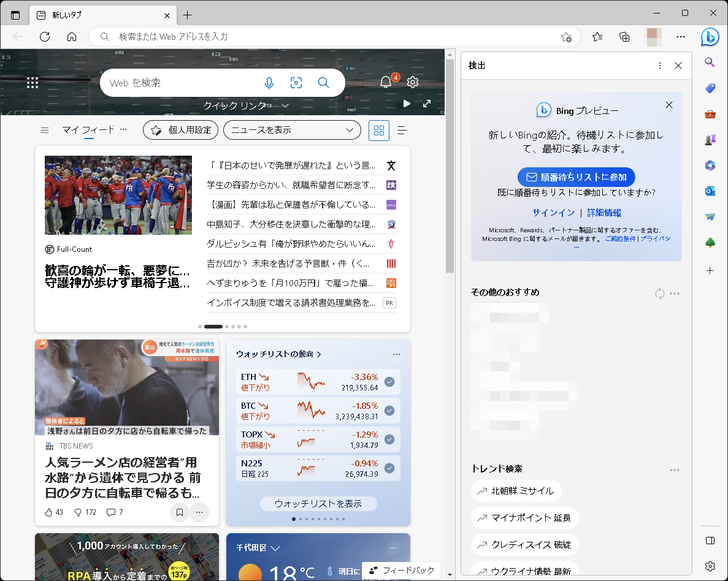Toggle the BTC watchlist checkmark

click(x=389, y=411)
